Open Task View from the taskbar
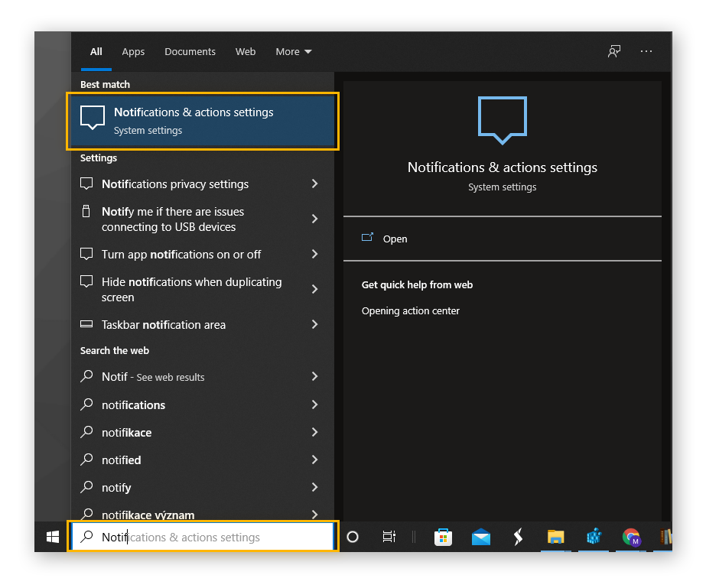706x588 pixels. tap(389, 537)
